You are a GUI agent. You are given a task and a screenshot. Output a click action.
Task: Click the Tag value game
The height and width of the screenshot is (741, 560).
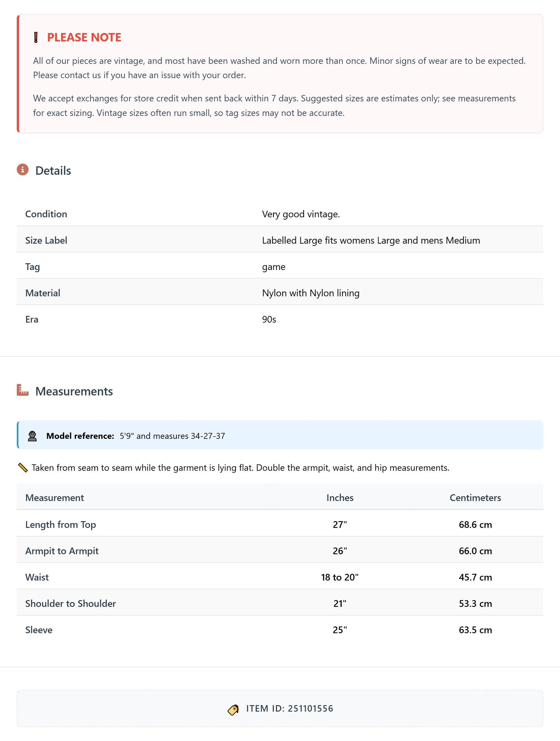click(x=274, y=267)
